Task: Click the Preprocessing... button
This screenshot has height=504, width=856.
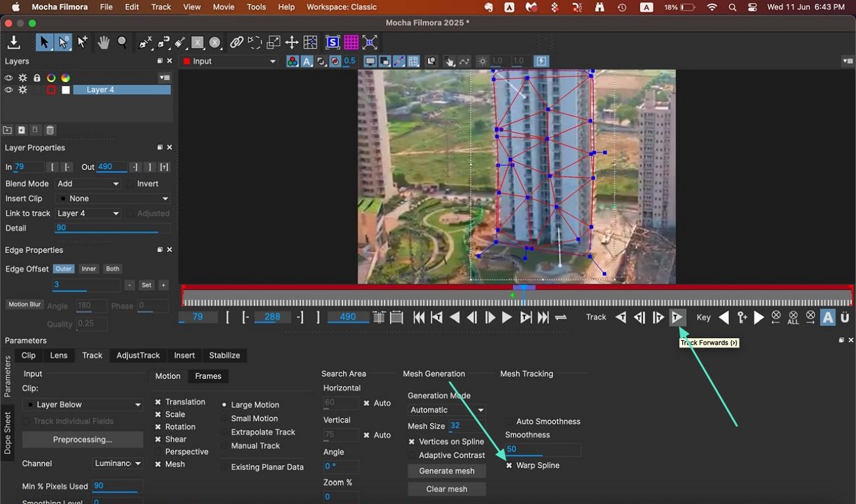Action: coord(82,440)
